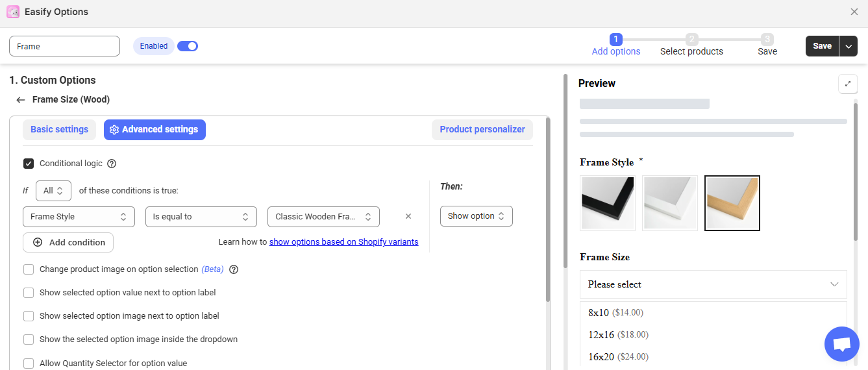The width and height of the screenshot is (868, 370).
Task: Open the Frame Style condition dropdown
Action: (x=79, y=217)
